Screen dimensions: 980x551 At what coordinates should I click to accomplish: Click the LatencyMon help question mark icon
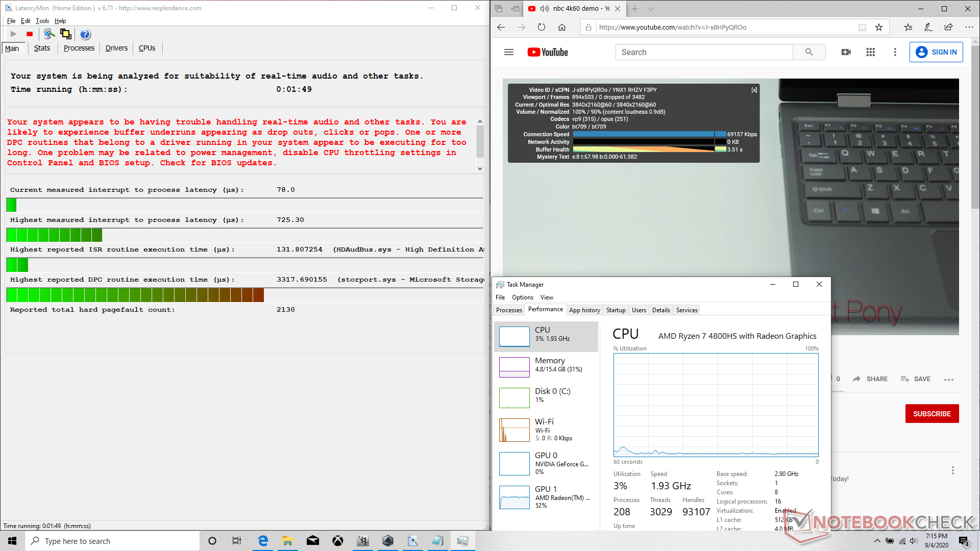pyautogui.click(x=85, y=34)
